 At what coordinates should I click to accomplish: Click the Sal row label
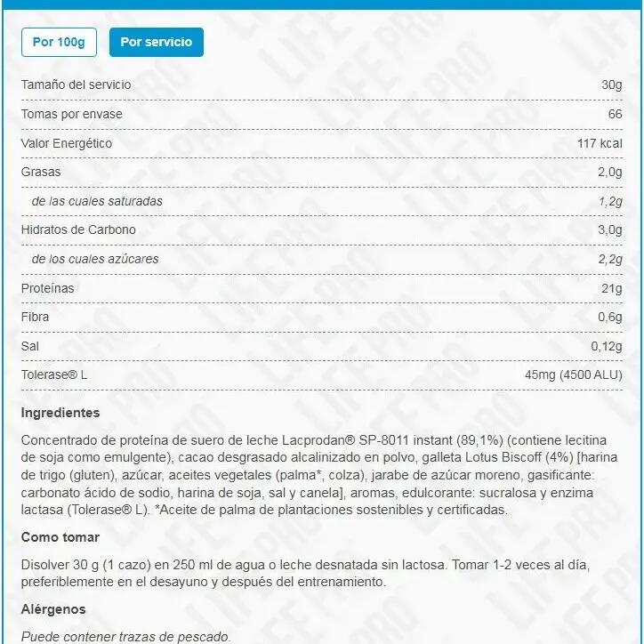(x=29, y=346)
